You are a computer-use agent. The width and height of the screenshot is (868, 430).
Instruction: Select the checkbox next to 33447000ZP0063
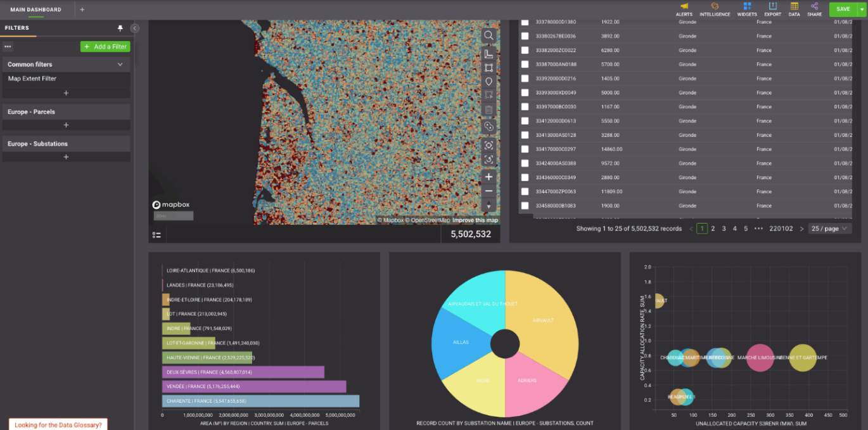[x=525, y=191]
